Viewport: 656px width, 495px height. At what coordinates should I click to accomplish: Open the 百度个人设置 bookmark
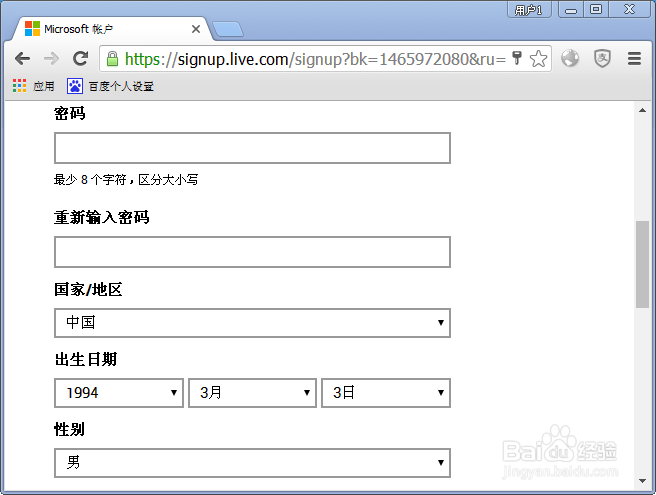point(110,86)
